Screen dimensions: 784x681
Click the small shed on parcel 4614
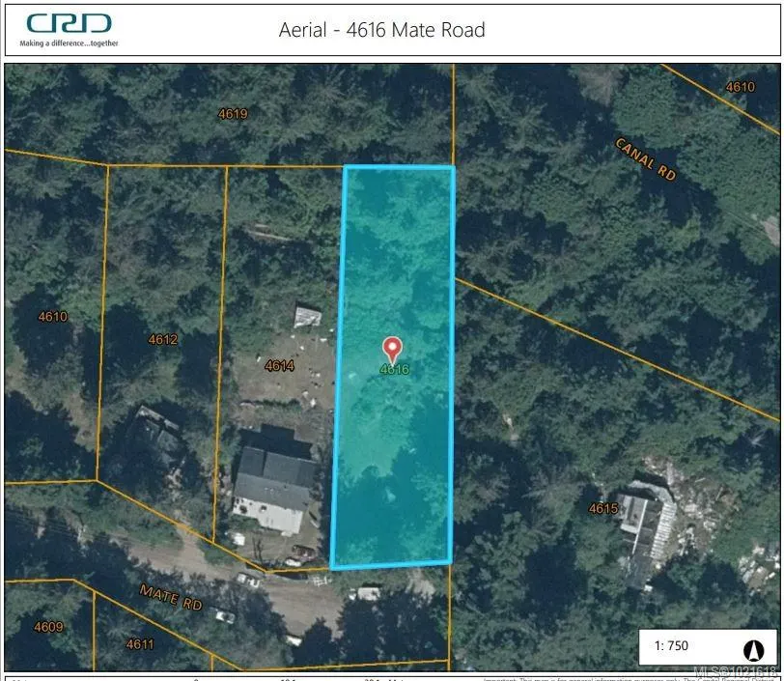308,316
